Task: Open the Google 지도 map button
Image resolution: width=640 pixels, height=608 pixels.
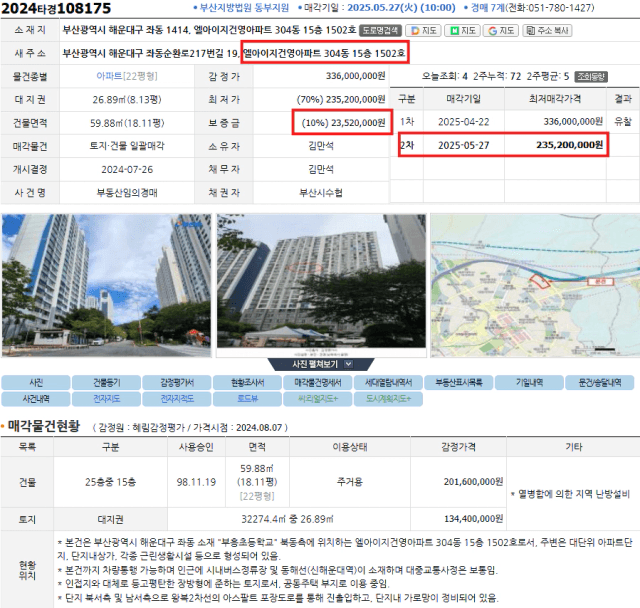Action: pyautogui.click(x=501, y=31)
